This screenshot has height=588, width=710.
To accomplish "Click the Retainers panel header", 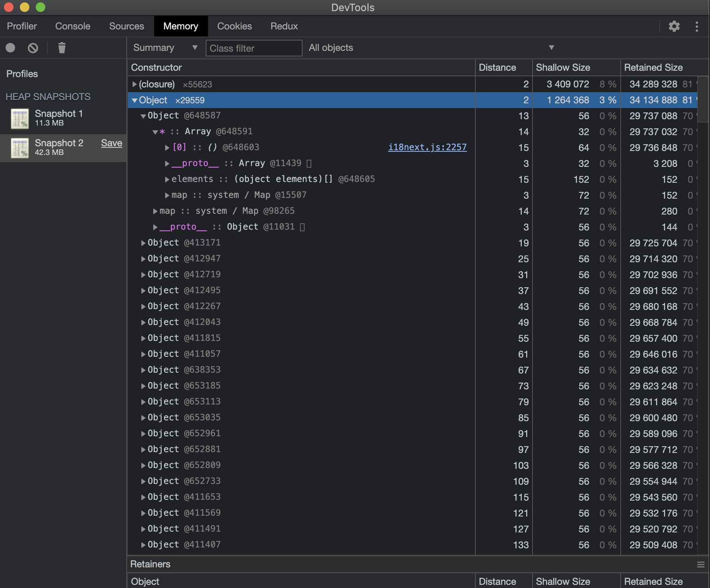I will coord(418,564).
